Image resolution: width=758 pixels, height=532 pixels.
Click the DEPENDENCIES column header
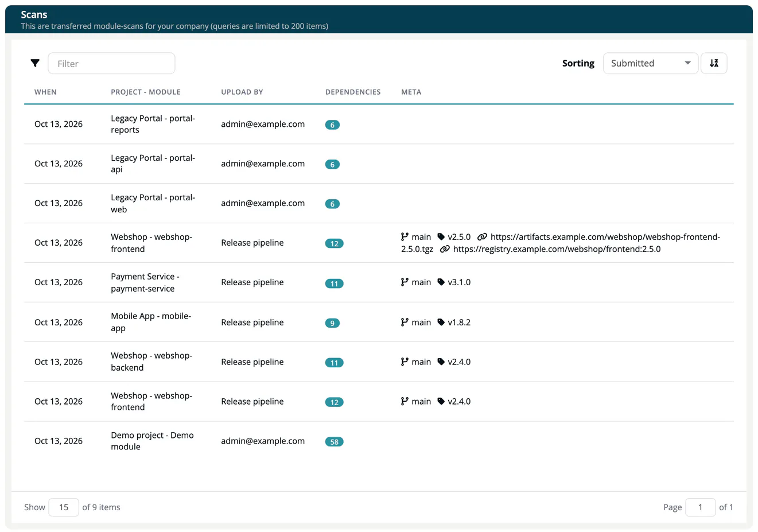click(x=353, y=92)
